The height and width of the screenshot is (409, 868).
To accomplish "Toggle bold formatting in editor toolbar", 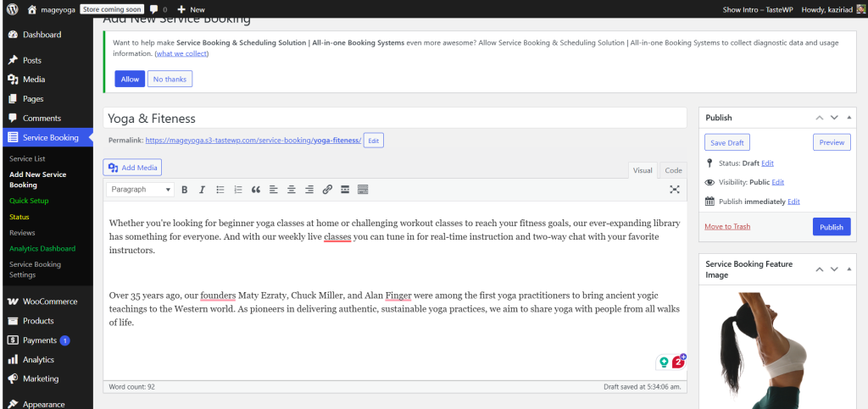I will click(x=184, y=190).
